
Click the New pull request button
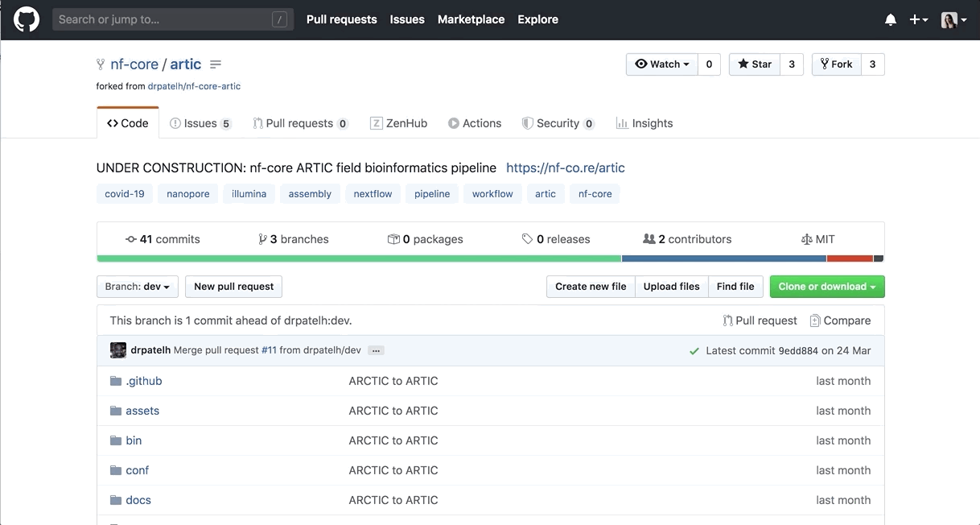[234, 287]
